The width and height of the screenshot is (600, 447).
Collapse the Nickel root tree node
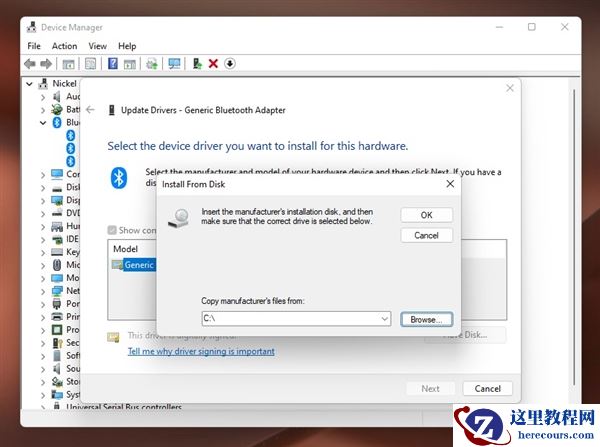[29, 83]
